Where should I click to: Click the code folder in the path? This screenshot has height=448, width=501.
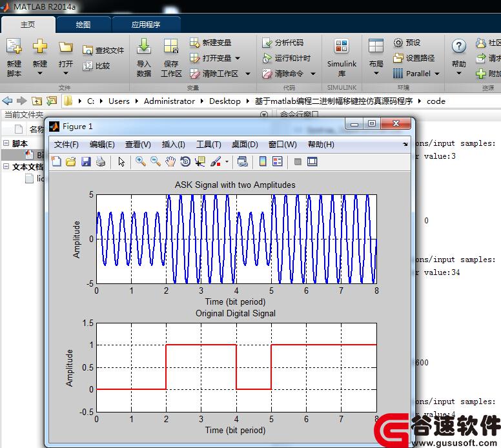pos(436,101)
